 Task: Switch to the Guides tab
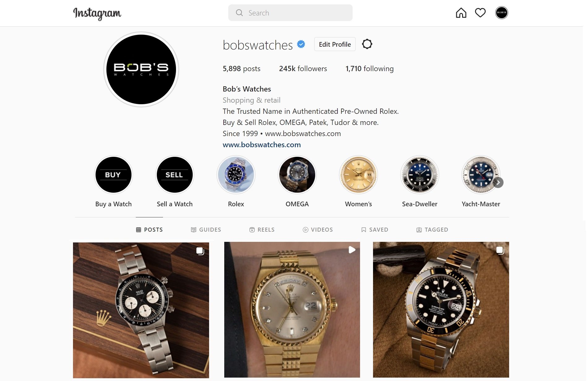point(206,229)
